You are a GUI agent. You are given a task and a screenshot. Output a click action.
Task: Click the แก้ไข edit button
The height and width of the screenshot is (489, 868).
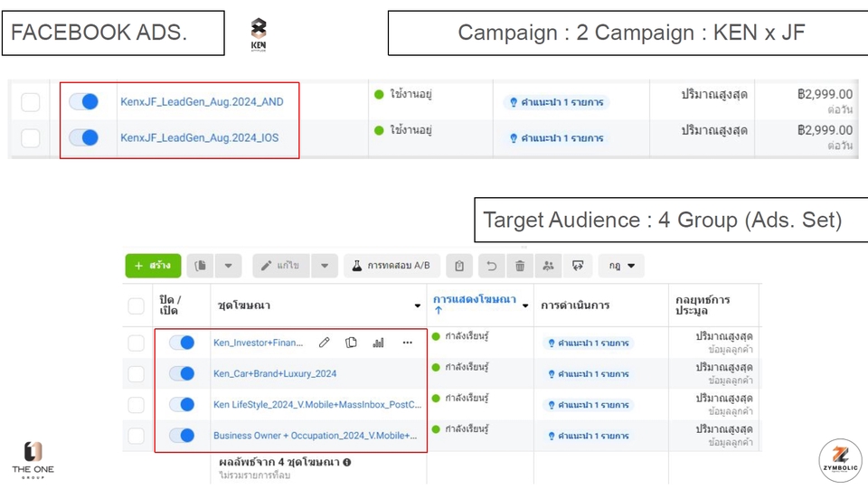point(282,266)
